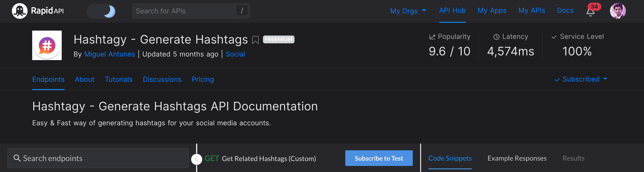Viewport: 644px width, 172px height.
Task: Click the Search for APIs field
Action: click(x=191, y=11)
